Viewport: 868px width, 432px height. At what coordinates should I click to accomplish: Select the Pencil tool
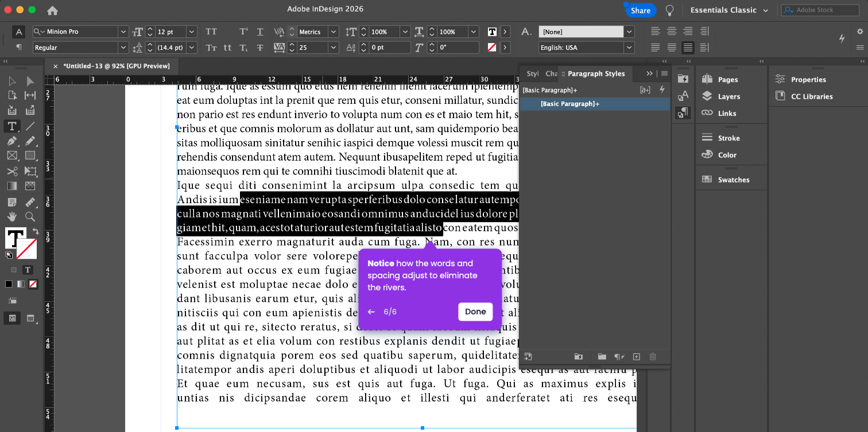30,141
